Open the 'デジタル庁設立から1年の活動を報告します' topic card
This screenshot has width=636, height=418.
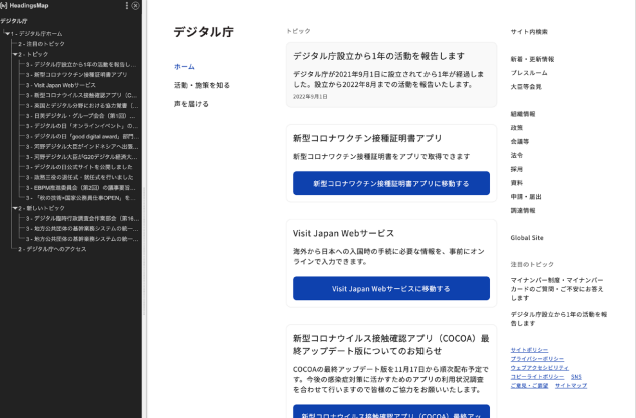[x=391, y=75]
